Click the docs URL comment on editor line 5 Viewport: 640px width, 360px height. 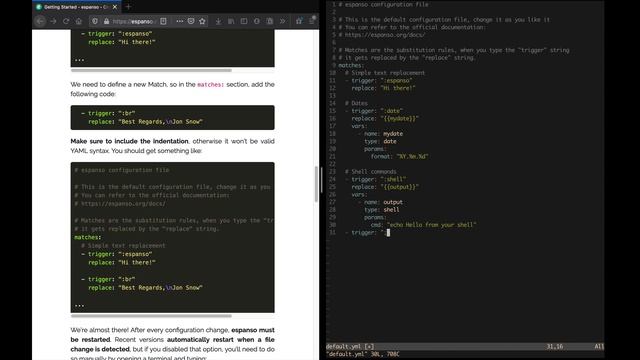(382, 35)
